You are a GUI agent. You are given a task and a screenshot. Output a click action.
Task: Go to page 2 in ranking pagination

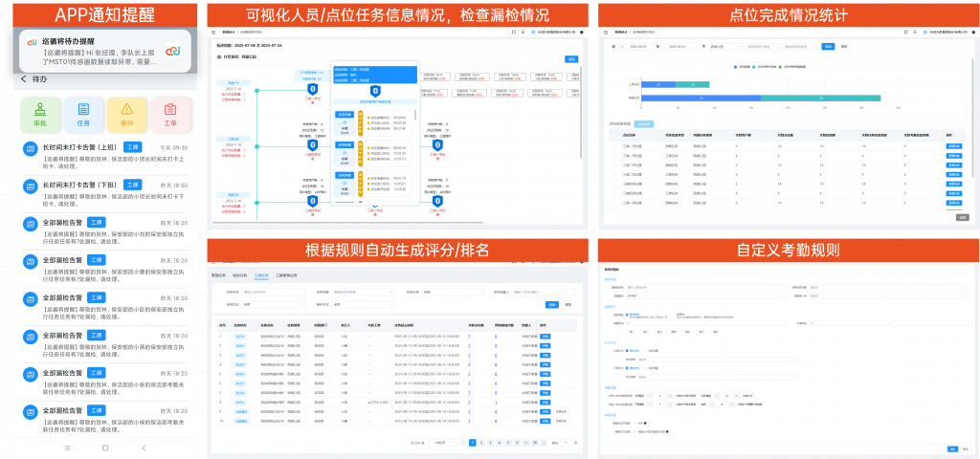(x=481, y=443)
